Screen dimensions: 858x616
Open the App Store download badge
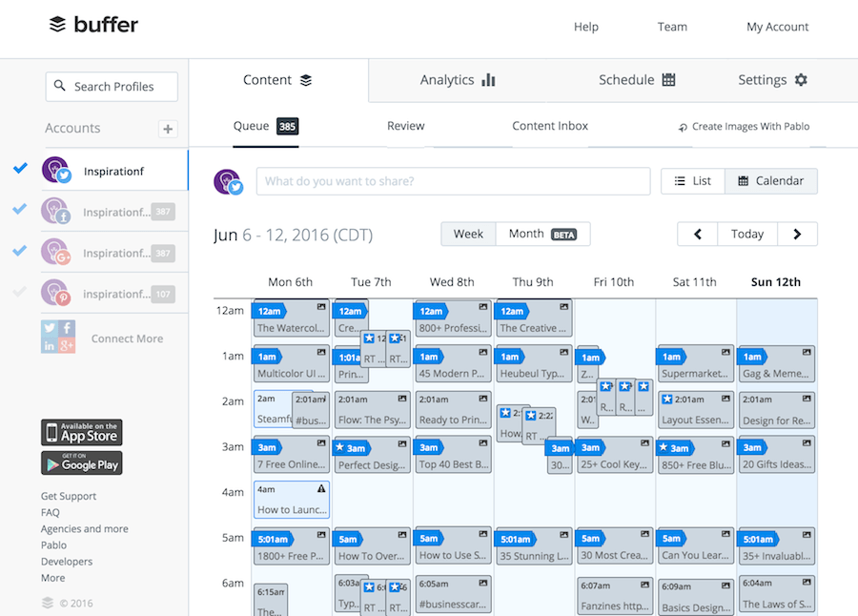pos(82,433)
